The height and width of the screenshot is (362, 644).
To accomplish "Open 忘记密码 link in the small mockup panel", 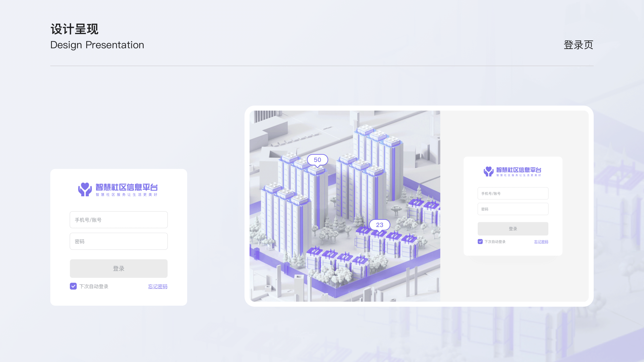I will click(x=541, y=242).
